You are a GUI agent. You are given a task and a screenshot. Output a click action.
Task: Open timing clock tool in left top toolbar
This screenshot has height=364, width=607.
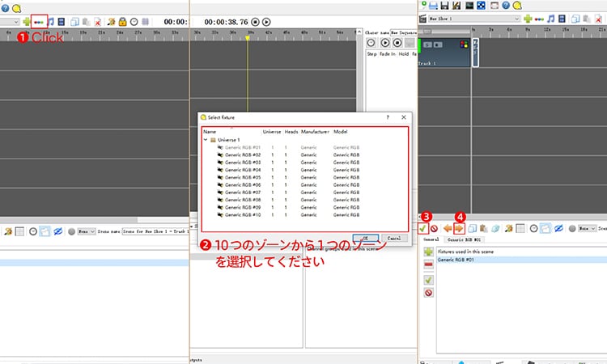point(134,22)
